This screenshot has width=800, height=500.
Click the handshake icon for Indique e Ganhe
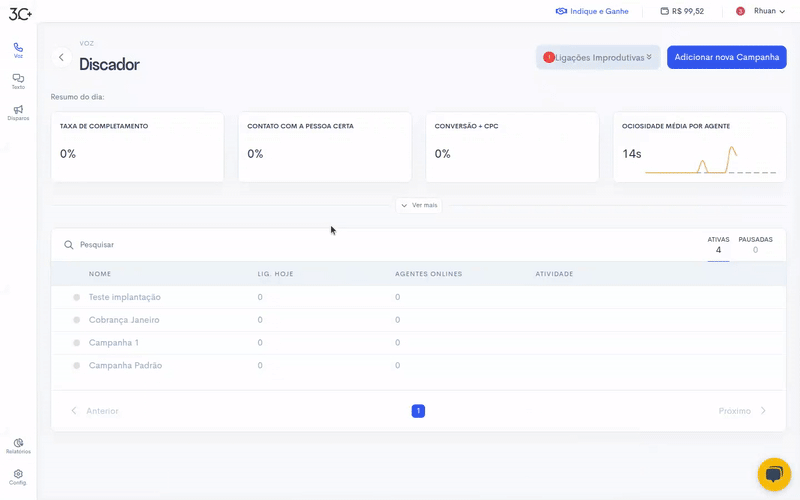pos(561,11)
